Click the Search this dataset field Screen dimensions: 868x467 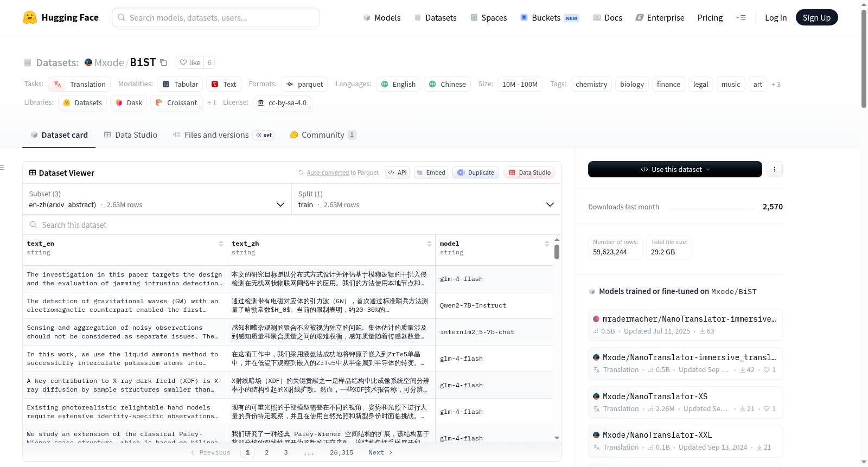tap(292, 225)
